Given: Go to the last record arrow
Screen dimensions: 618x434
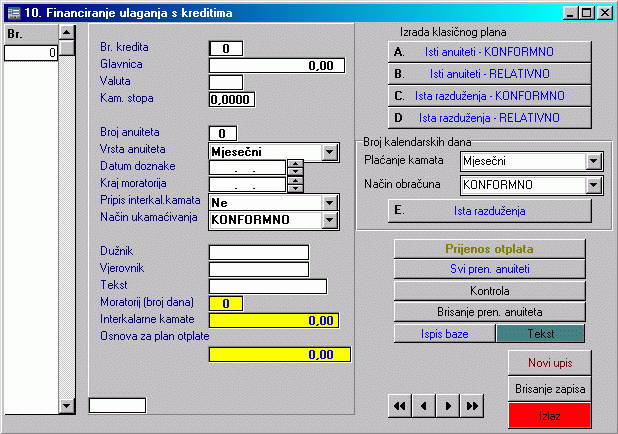Looking at the screenshot, I should pyautogui.click(x=472, y=406).
